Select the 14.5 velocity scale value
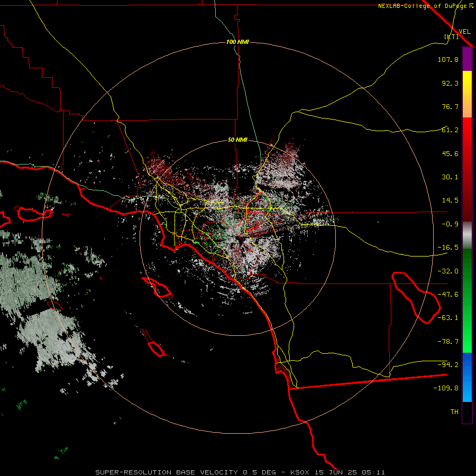Viewport: 476px width, 476px height. click(x=450, y=200)
